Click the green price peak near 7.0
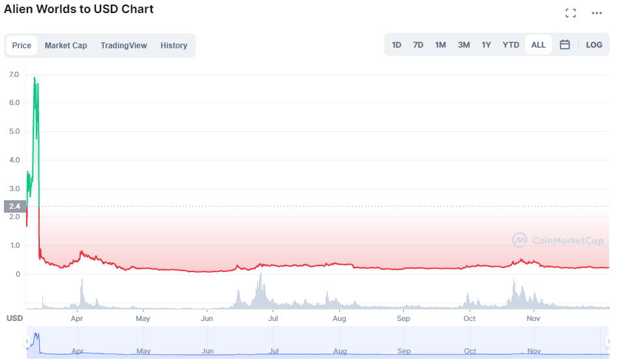The image size is (619, 364). point(35,78)
